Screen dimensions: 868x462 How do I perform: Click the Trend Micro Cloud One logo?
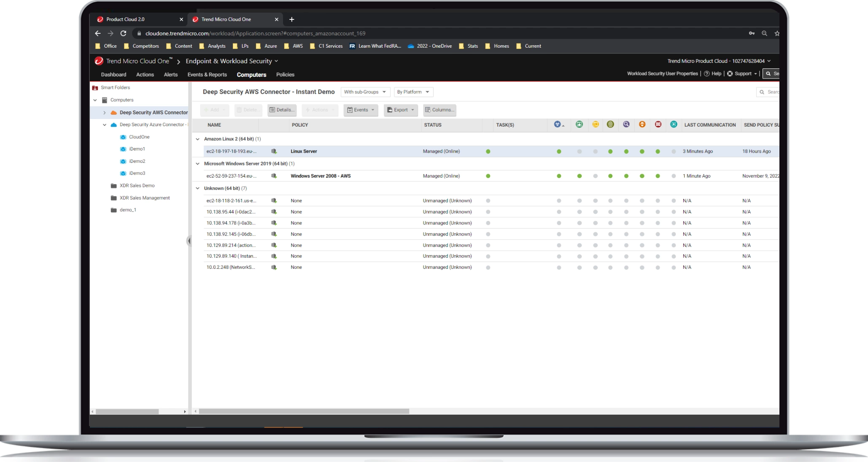point(99,61)
